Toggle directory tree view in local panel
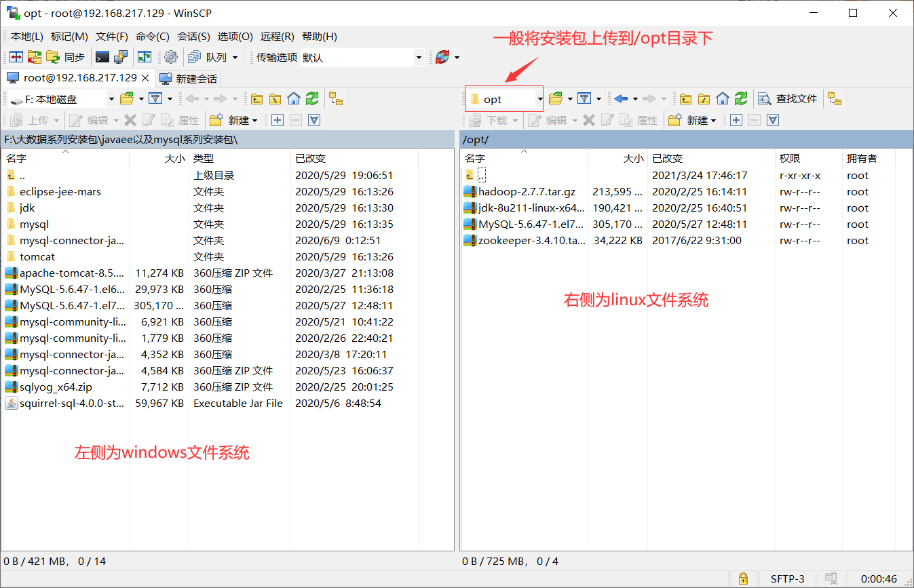The image size is (914, 588). [336, 99]
